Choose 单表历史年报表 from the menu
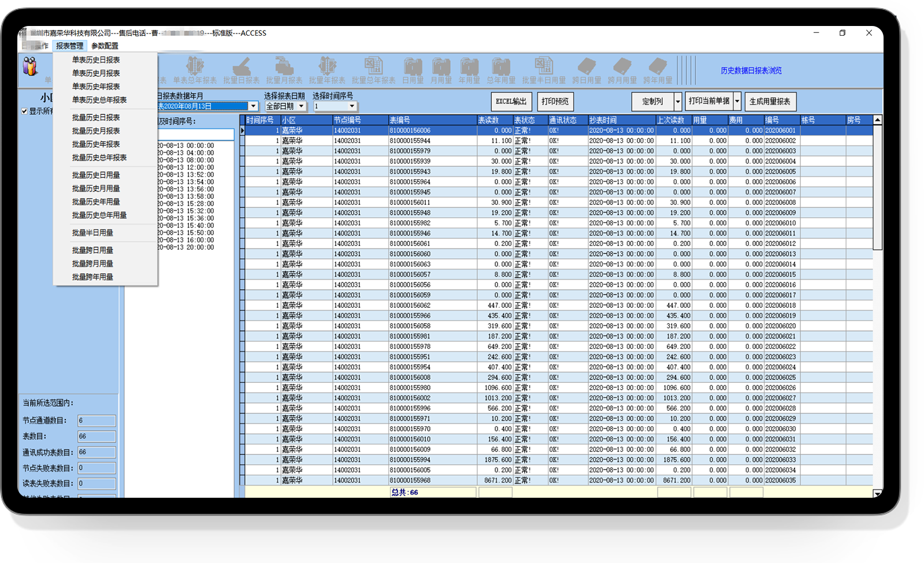 tap(96, 87)
